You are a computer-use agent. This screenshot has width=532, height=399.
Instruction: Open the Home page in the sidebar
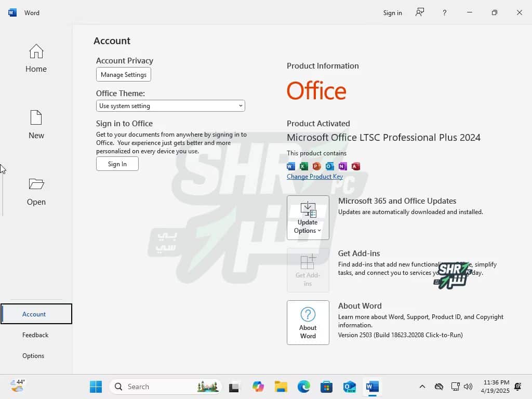36,58
